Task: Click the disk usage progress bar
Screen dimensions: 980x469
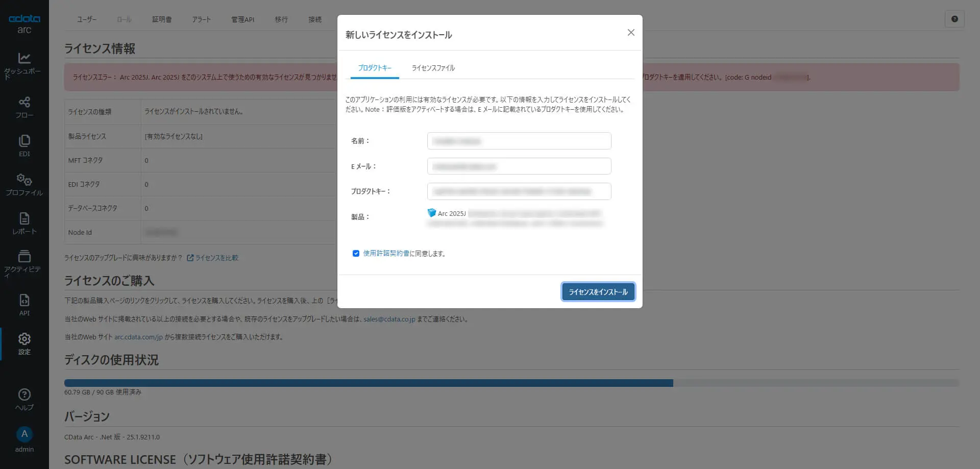Action: coord(511,383)
